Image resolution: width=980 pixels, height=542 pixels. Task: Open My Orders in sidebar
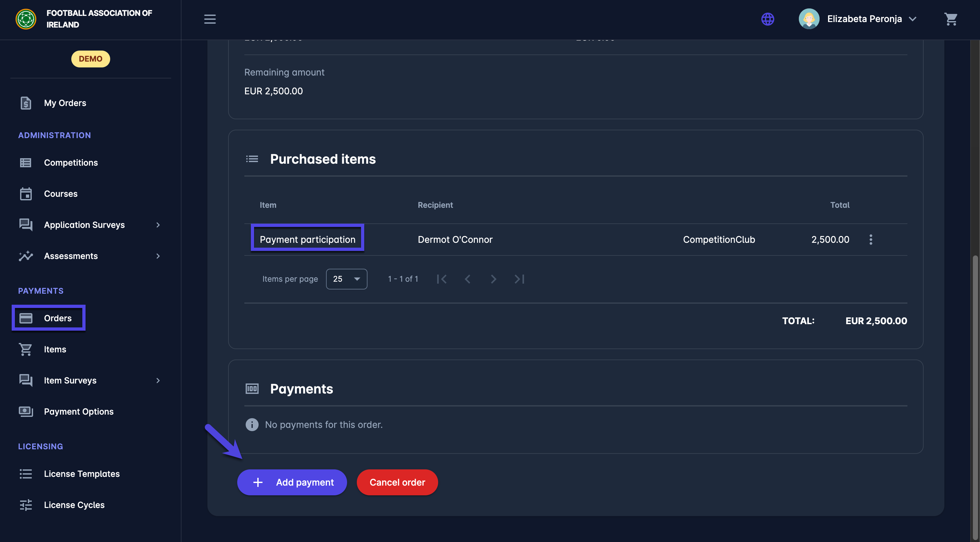65,103
